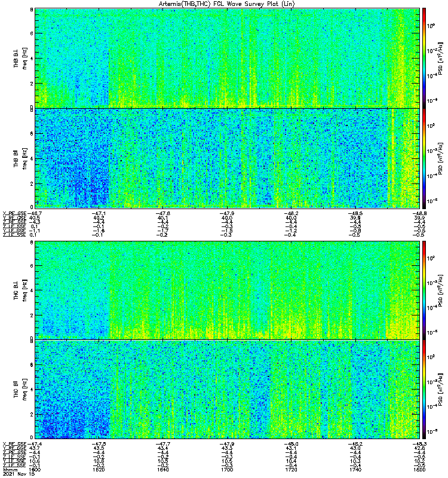The height and width of the screenshot is (478, 448).
Task: Select the 'THB B∥ freq [Hz]' axis label
Action: tap(20, 158)
